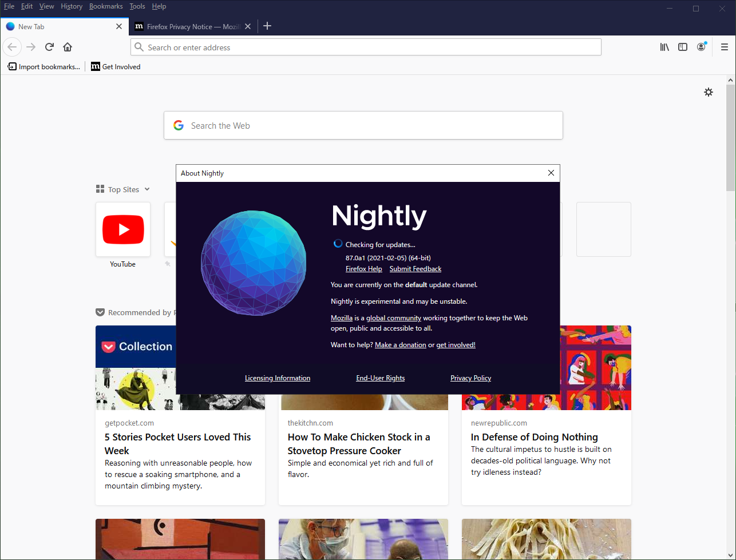Expand the Top Sites section chevron
Image resolution: width=736 pixels, height=560 pixels.
pyautogui.click(x=147, y=189)
